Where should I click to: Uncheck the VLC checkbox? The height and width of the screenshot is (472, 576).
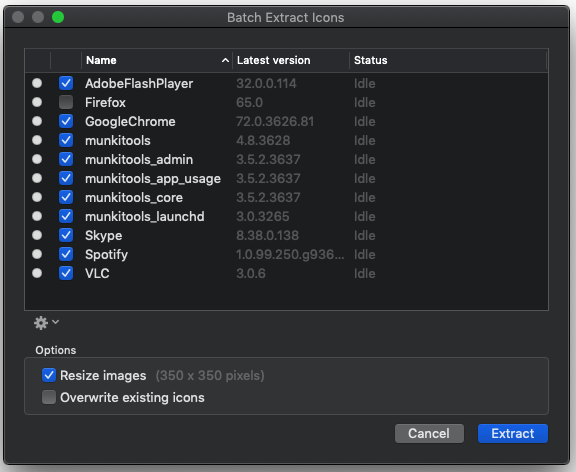66,273
